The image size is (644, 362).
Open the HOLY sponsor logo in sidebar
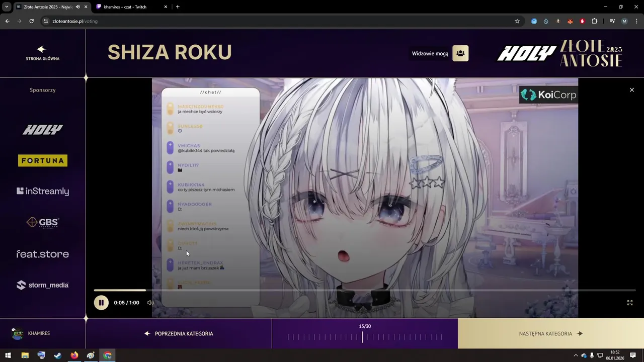(x=43, y=130)
